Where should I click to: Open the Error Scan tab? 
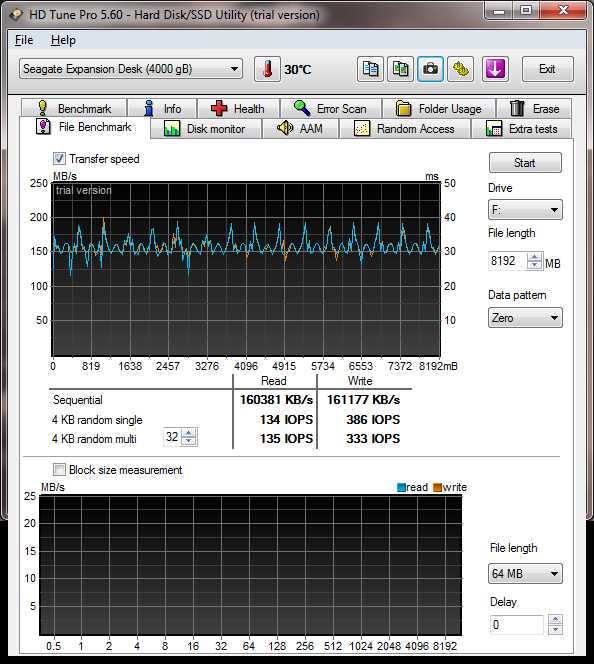click(x=331, y=108)
